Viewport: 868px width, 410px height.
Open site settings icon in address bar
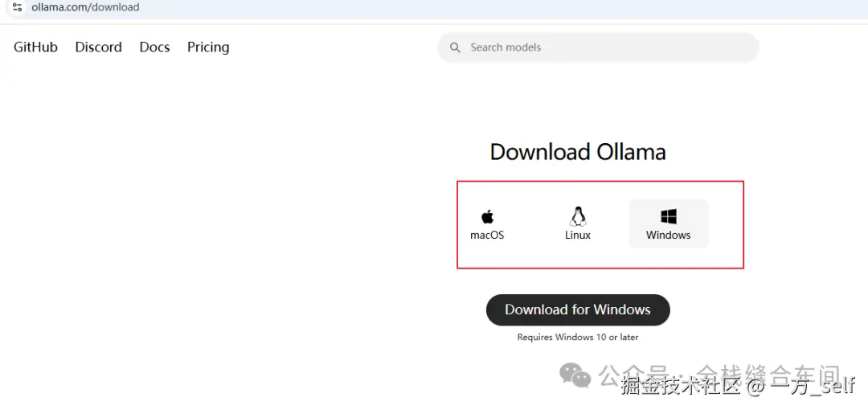(17, 7)
